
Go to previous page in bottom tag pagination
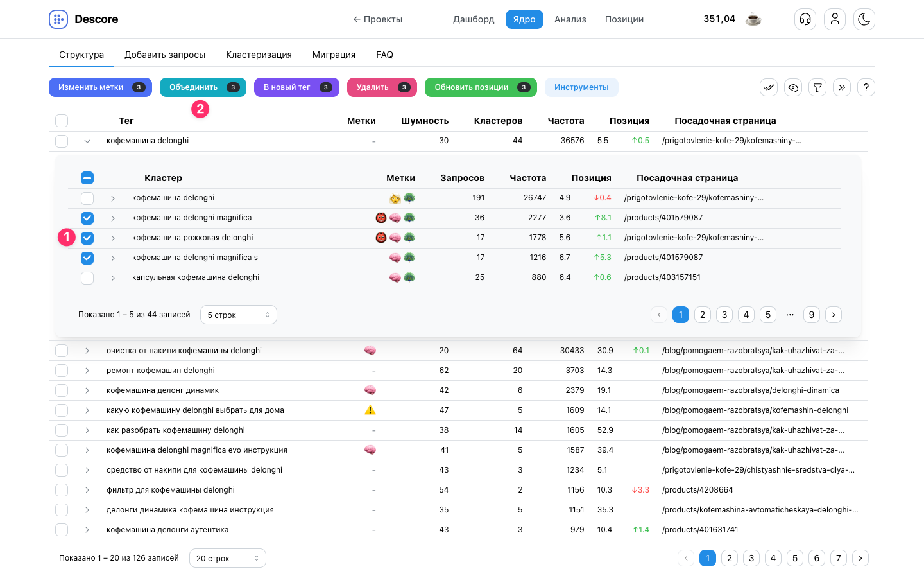point(686,558)
